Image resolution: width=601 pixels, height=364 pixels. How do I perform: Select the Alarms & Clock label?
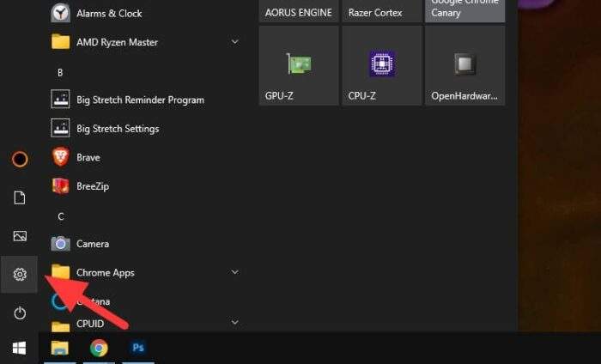109,14
